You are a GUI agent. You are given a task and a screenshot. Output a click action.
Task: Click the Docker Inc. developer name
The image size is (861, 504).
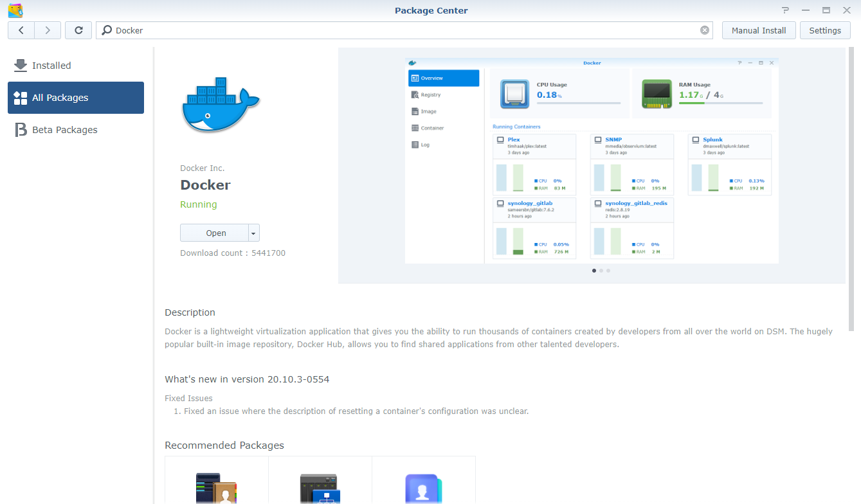[x=203, y=168]
